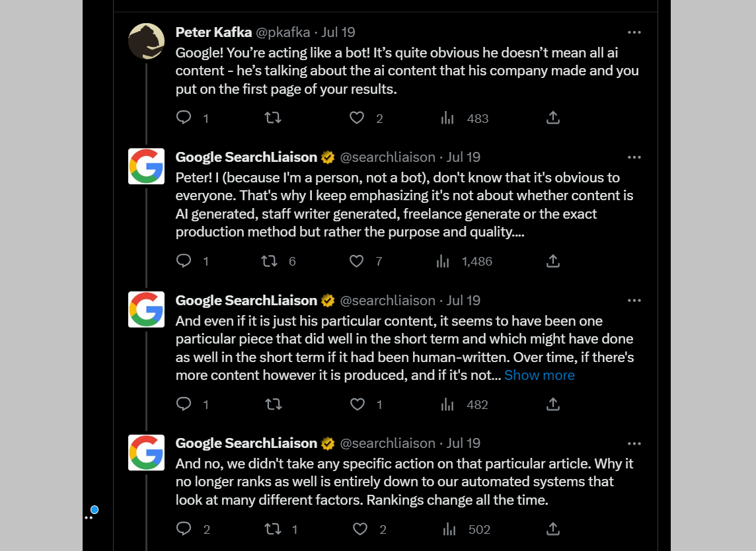Share Peter Kafka's tweet
Image resolution: width=756 pixels, height=551 pixels.
[553, 118]
